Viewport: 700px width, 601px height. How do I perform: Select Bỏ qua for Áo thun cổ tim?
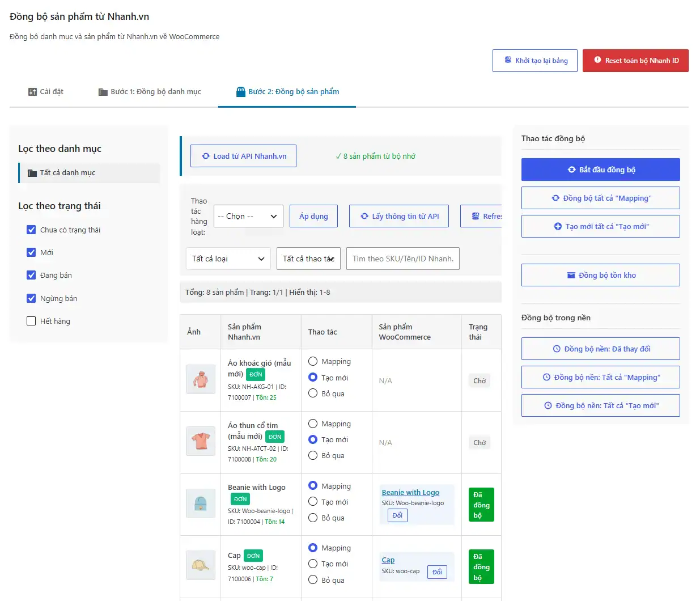tap(313, 455)
